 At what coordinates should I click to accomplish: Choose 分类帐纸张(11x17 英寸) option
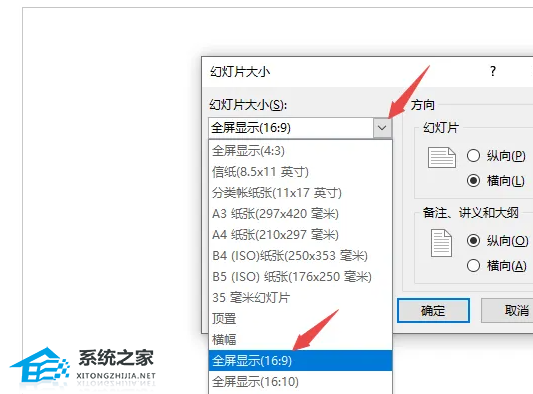click(x=300, y=193)
